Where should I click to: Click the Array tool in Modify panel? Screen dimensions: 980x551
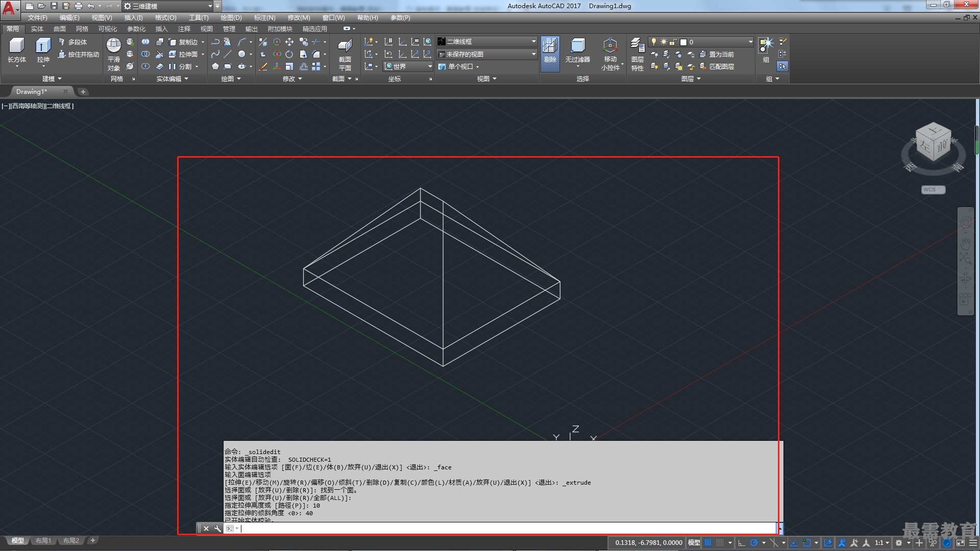tap(316, 66)
